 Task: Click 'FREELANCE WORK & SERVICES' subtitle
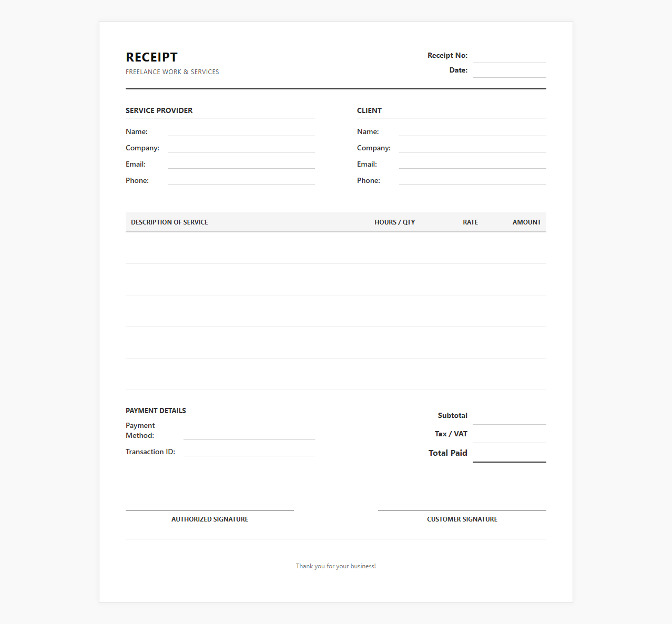tap(172, 72)
